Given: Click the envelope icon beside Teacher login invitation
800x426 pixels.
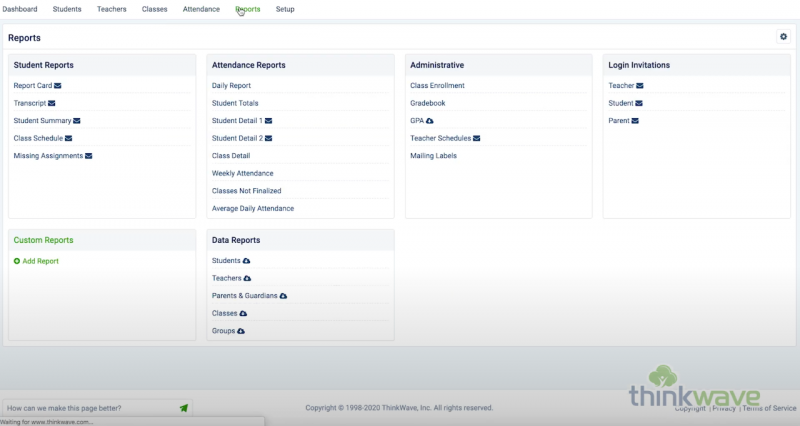Looking at the screenshot, I should [x=640, y=86].
